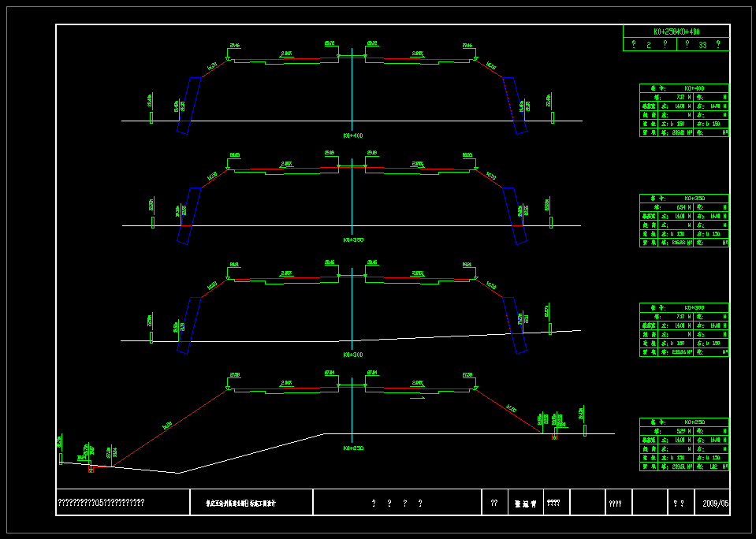Select left blue retaining wall of K0+400 section
The width and height of the screenshot is (756, 539).
pyautogui.click(x=189, y=106)
